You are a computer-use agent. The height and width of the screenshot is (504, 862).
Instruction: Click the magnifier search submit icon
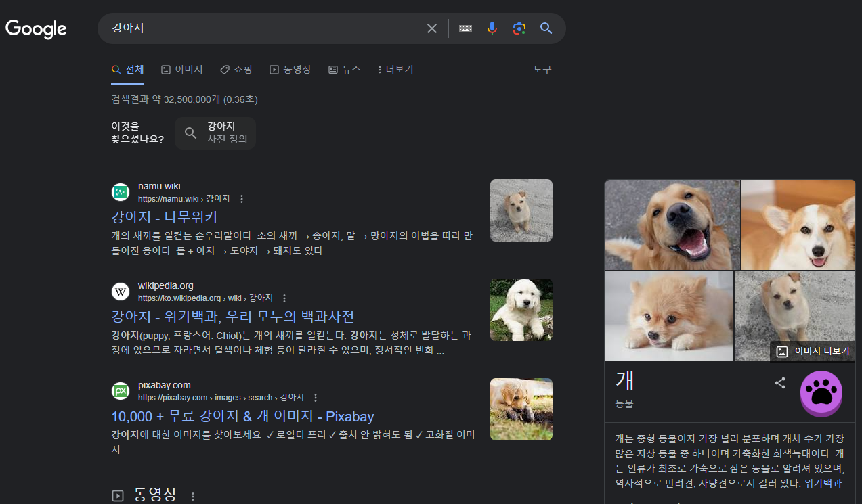coord(546,28)
